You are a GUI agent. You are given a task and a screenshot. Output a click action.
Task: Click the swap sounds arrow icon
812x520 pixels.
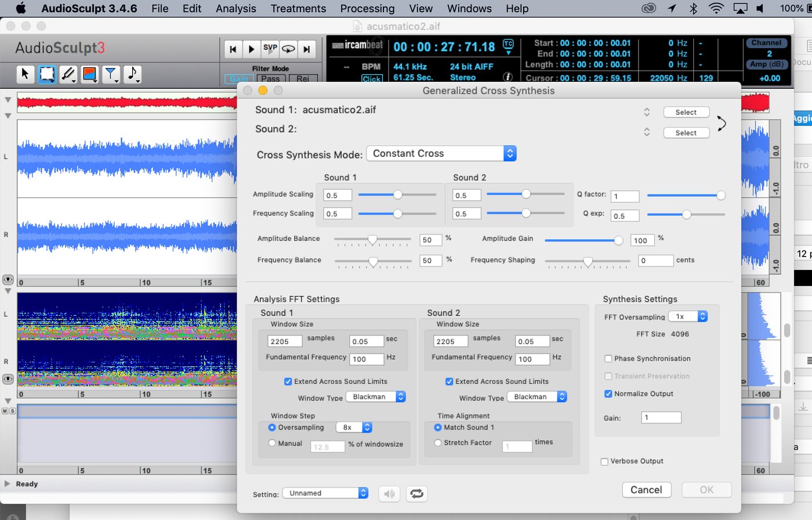(721, 123)
